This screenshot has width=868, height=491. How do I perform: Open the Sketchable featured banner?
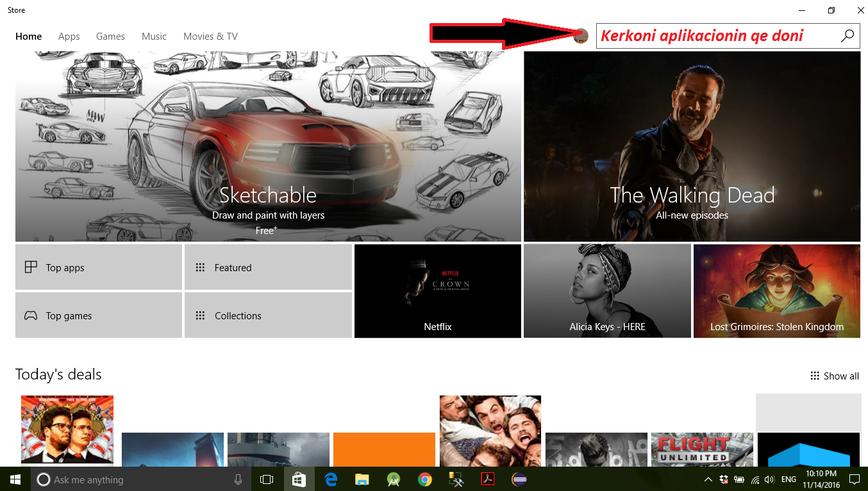click(268, 146)
